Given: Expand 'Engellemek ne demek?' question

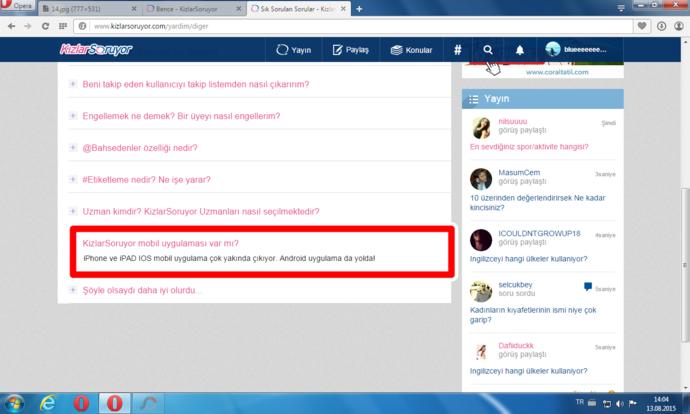Looking at the screenshot, I should pos(181,116).
